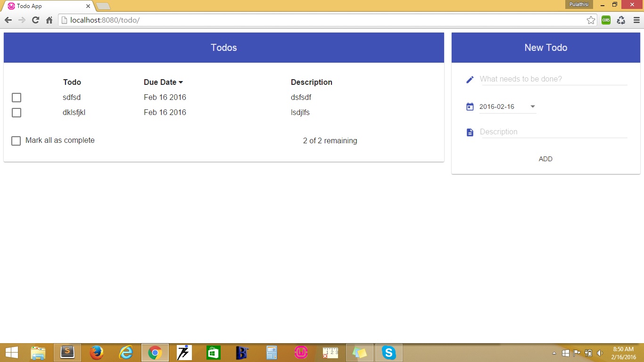Click the document icon beside Description field
644x362 pixels.
pos(470,132)
